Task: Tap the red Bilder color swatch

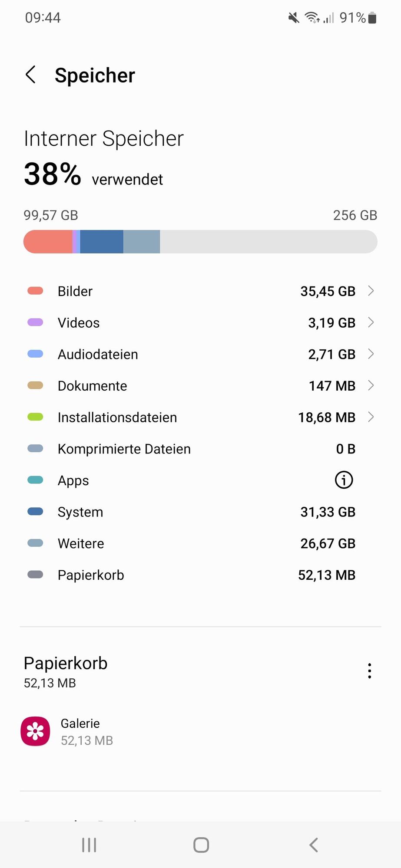Action: 35,291
